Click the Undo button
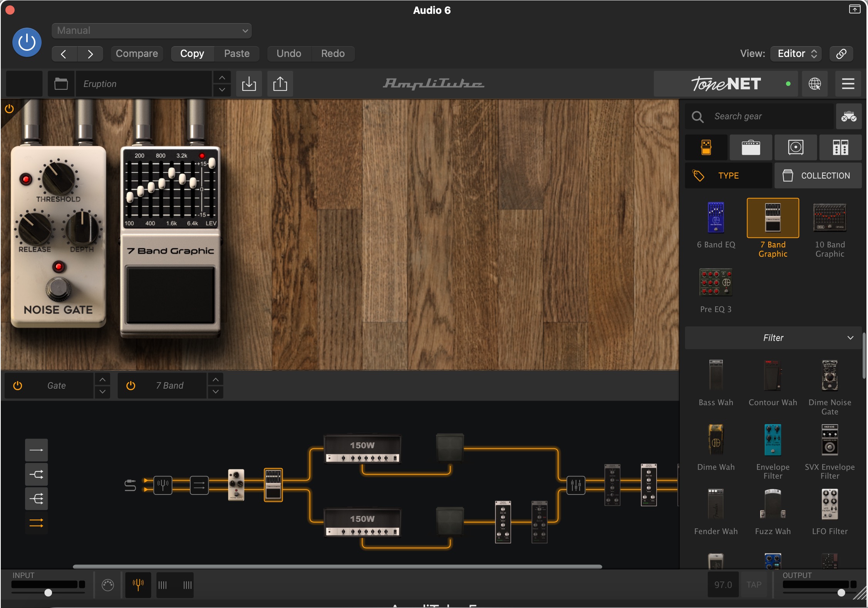The height and width of the screenshot is (608, 868). tap(289, 53)
